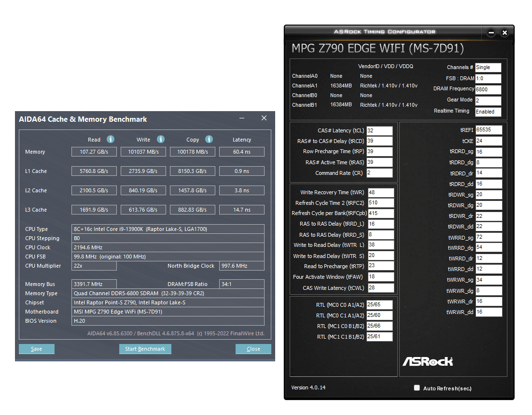Click the Write info icon in AIDA64
The width and height of the screenshot is (532, 415).
coord(161,139)
